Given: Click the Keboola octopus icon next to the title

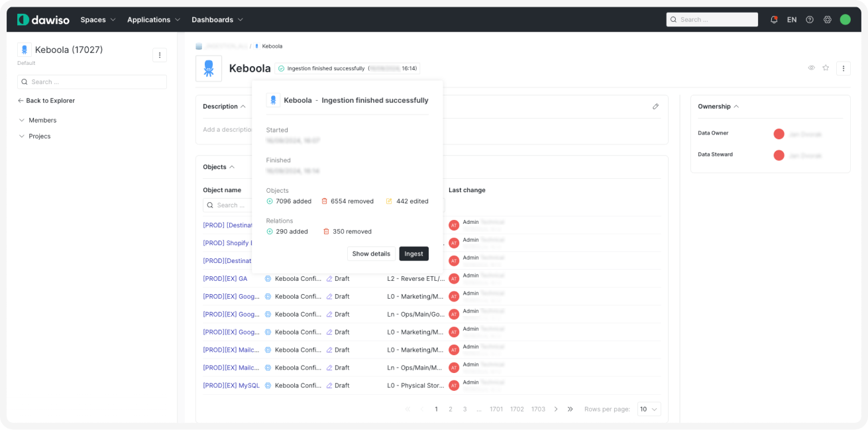Looking at the screenshot, I should pos(209,68).
